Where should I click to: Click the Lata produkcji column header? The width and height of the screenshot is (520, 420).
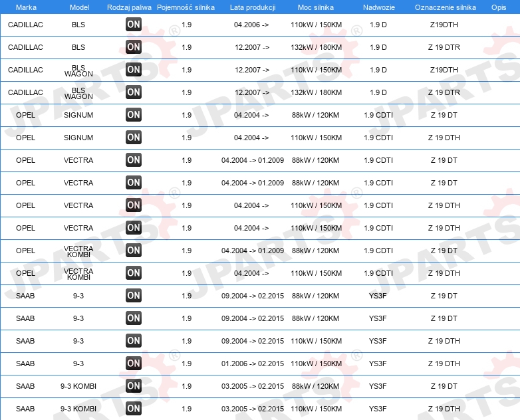[253, 7]
